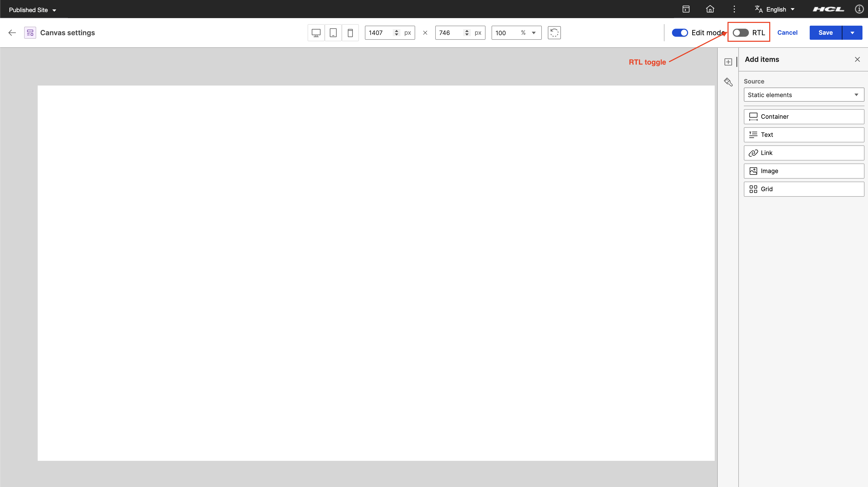This screenshot has height=487, width=868.
Task: Open the Add items plus panel icon
Action: (728, 62)
